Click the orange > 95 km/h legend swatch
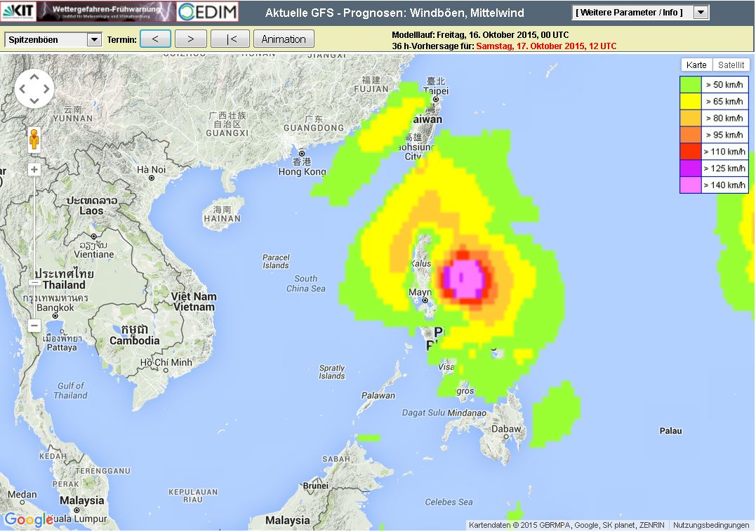The height and width of the screenshot is (532, 756). 691,135
